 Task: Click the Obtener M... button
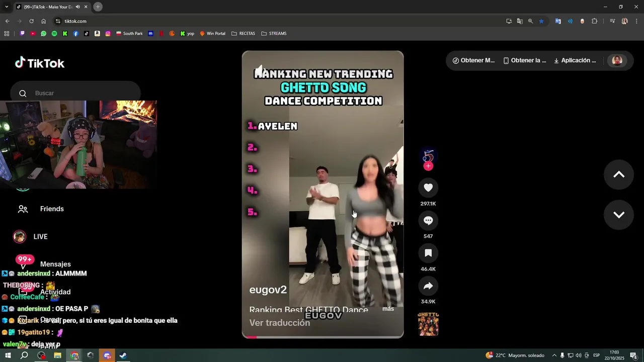[473, 60]
